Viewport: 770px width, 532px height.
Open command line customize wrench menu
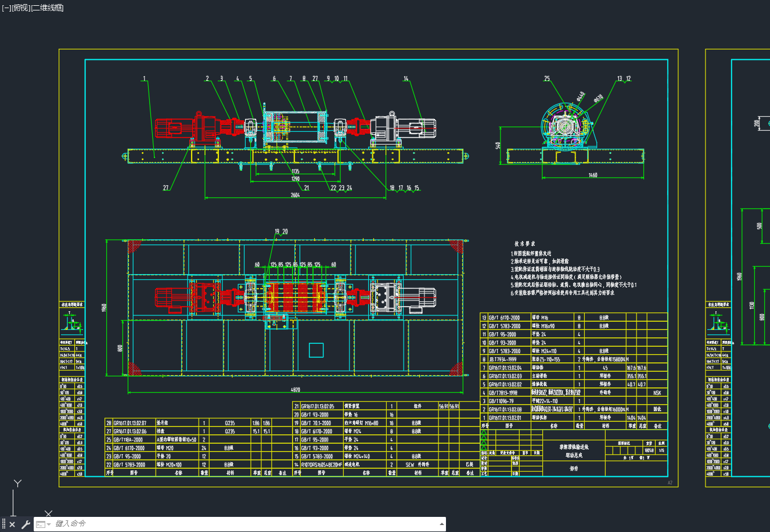(x=26, y=524)
